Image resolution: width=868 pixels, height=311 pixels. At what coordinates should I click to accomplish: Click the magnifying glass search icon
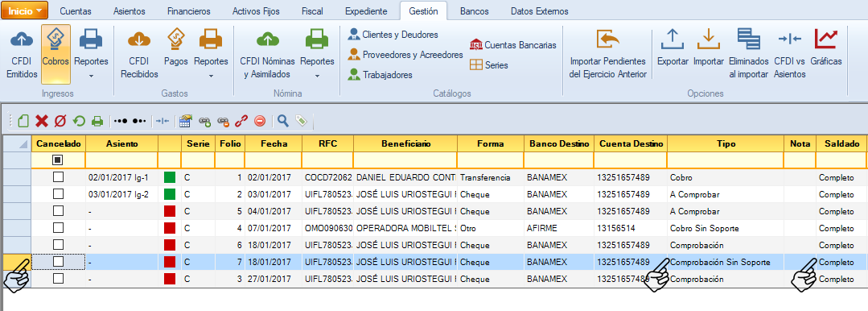(x=283, y=121)
